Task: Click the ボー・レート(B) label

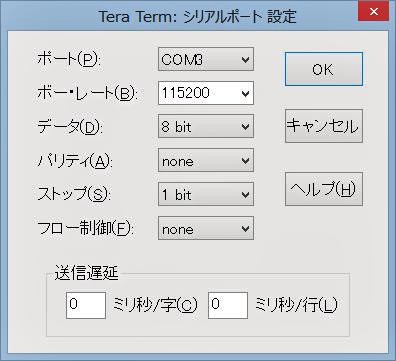Action: pos(88,94)
